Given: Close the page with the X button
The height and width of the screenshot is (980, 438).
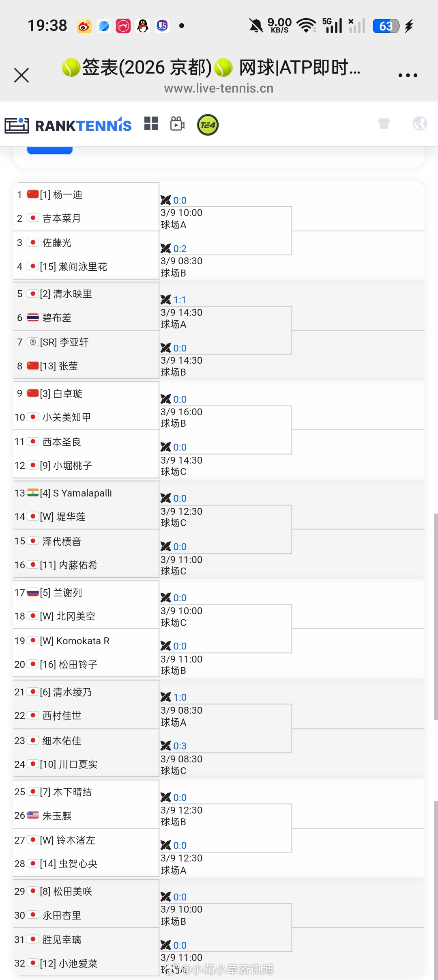Looking at the screenshot, I should click(21, 75).
